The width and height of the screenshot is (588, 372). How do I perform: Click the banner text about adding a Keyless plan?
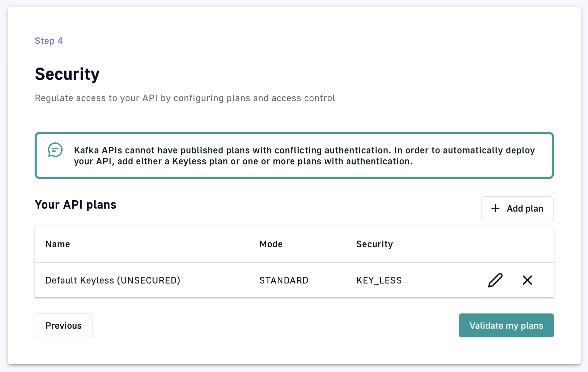tap(243, 161)
